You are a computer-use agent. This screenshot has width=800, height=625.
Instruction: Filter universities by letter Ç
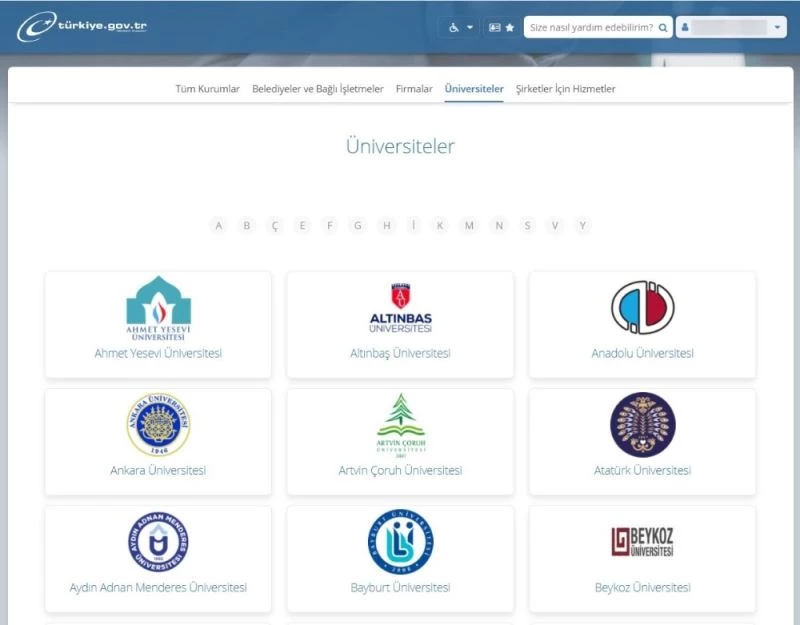[x=275, y=226]
